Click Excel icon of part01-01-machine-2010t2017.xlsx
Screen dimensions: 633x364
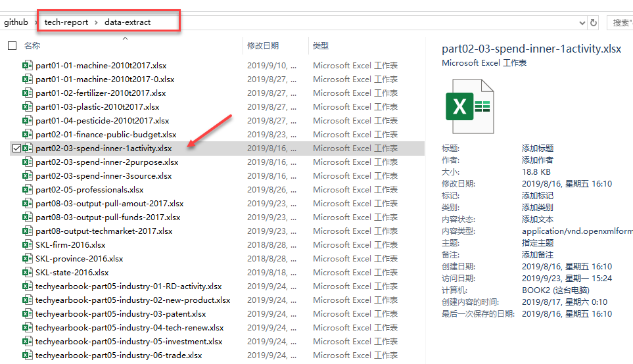tap(28, 66)
